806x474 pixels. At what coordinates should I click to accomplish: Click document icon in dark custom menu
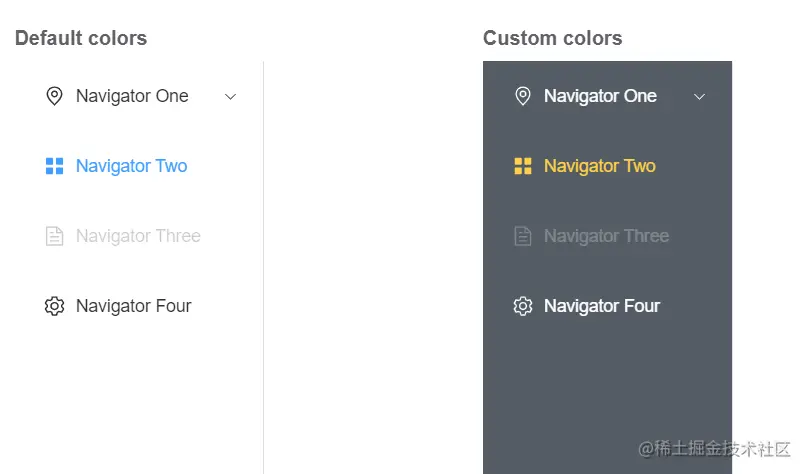click(523, 236)
